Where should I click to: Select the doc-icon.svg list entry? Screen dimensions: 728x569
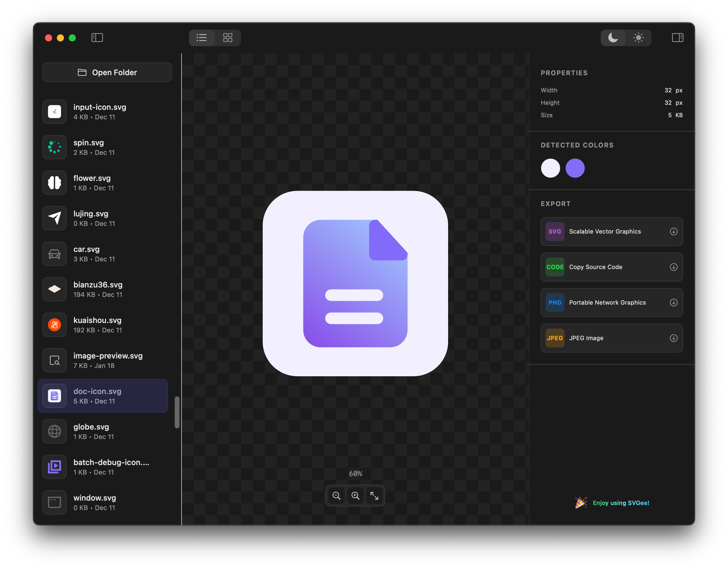pos(103,396)
